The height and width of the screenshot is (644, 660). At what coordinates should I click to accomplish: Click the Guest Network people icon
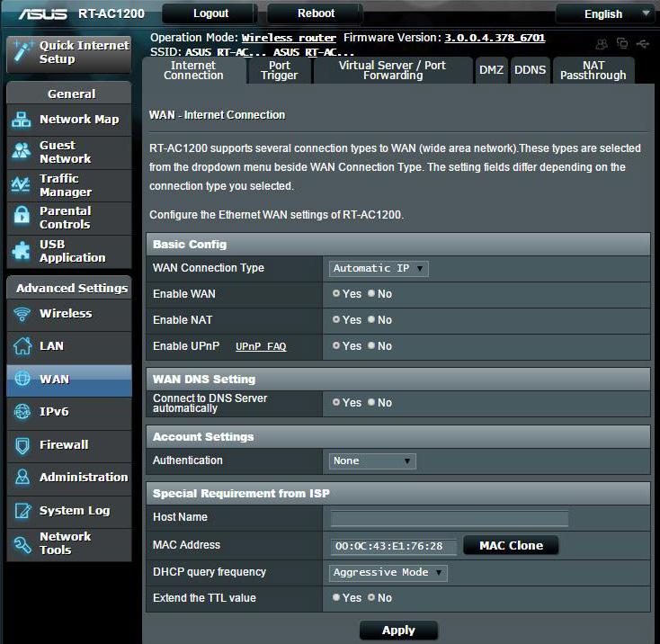(x=21, y=151)
